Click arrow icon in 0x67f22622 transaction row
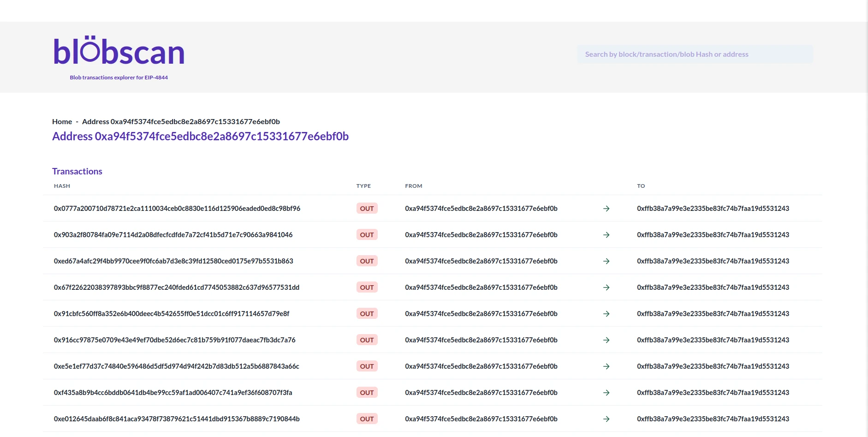The height and width of the screenshot is (437, 868). pos(606,287)
